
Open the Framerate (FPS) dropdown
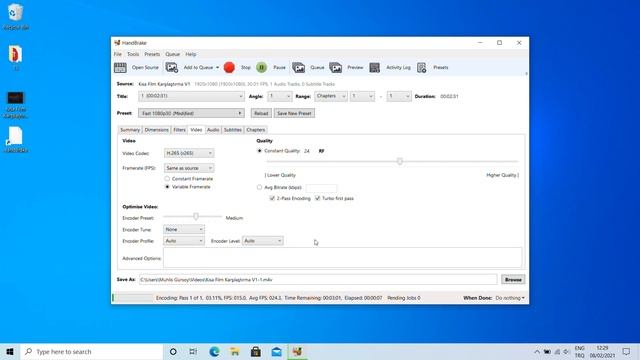click(189, 168)
